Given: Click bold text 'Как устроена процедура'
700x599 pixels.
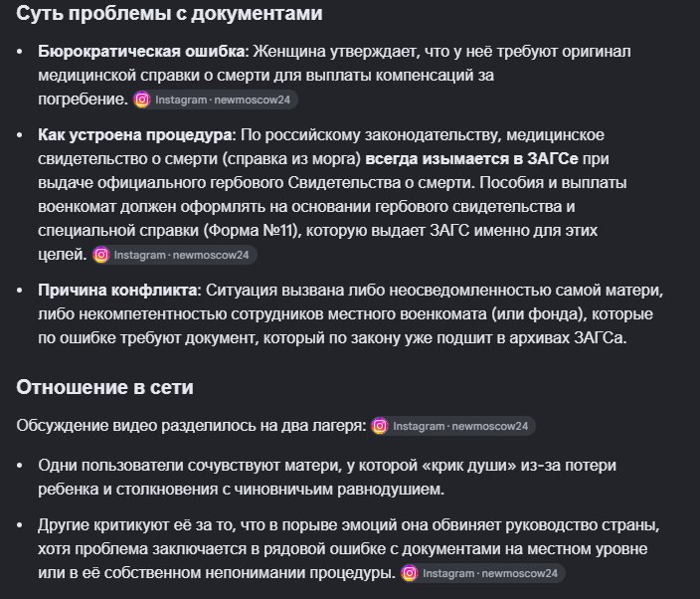Looking at the screenshot, I should (x=135, y=135).
